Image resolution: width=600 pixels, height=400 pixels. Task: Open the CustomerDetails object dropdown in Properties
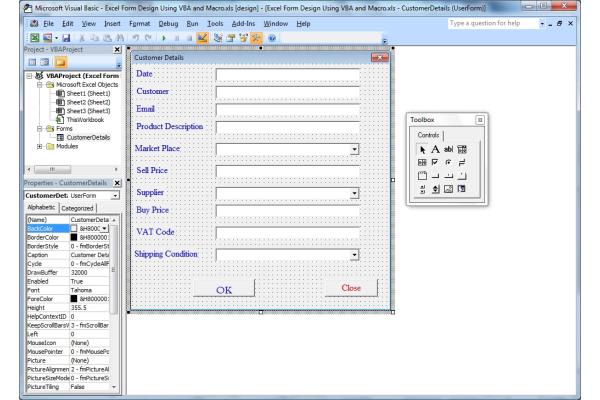[115, 196]
